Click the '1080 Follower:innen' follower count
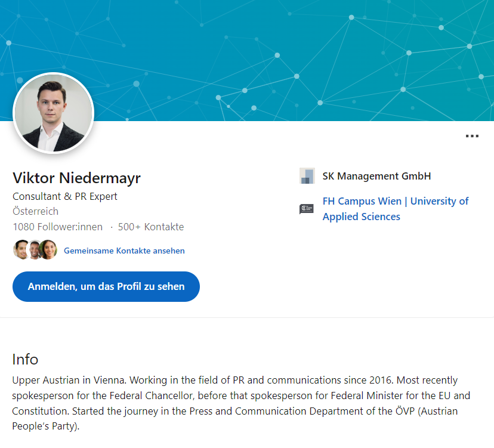 click(x=58, y=227)
